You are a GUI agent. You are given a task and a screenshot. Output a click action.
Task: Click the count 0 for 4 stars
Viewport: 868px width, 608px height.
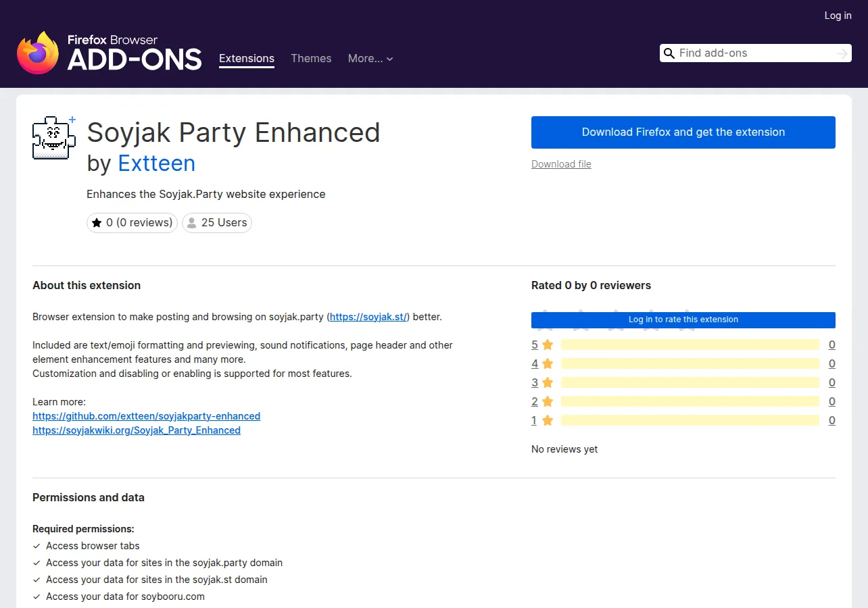(832, 363)
